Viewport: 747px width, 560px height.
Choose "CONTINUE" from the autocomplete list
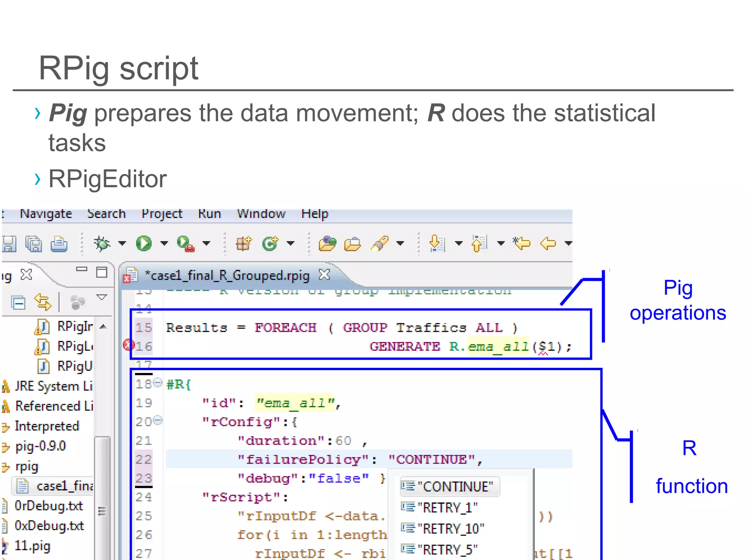[x=449, y=487]
